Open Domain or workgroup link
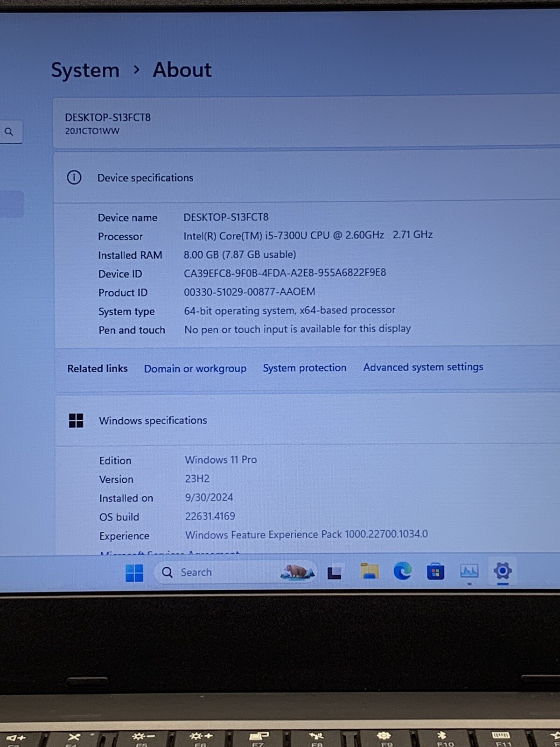Screen dimensions: 560x747 click(195, 368)
